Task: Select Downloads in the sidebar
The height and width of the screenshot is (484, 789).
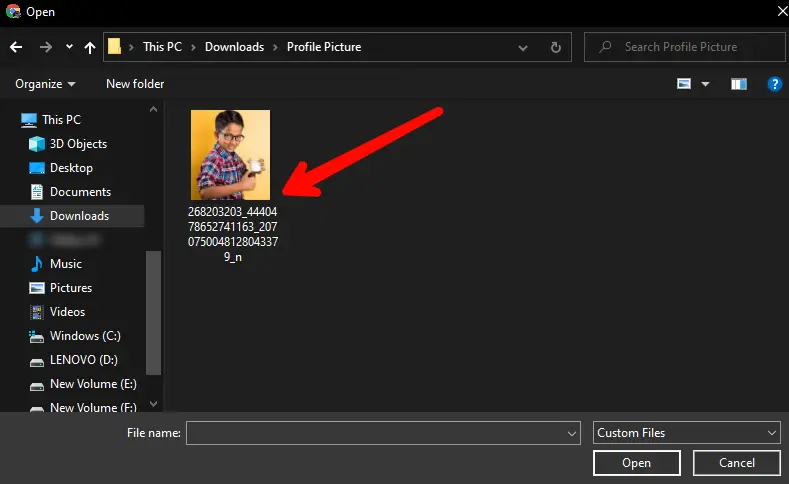Action: pos(80,216)
